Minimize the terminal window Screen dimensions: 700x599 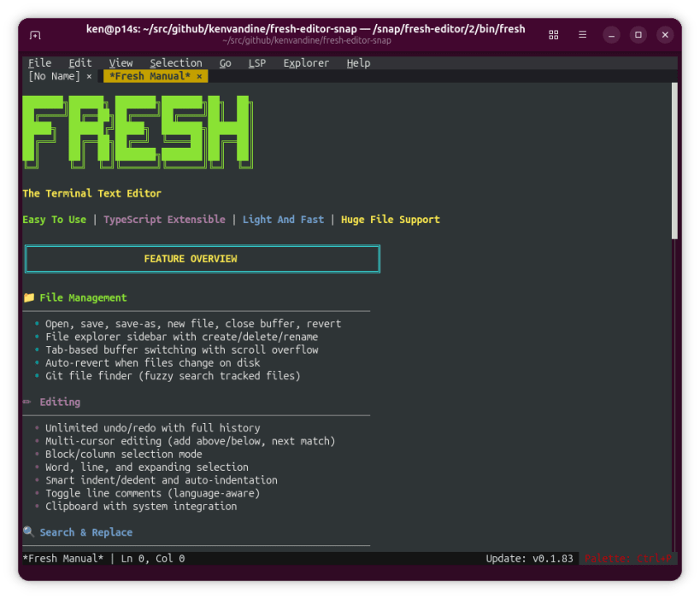click(611, 35)
